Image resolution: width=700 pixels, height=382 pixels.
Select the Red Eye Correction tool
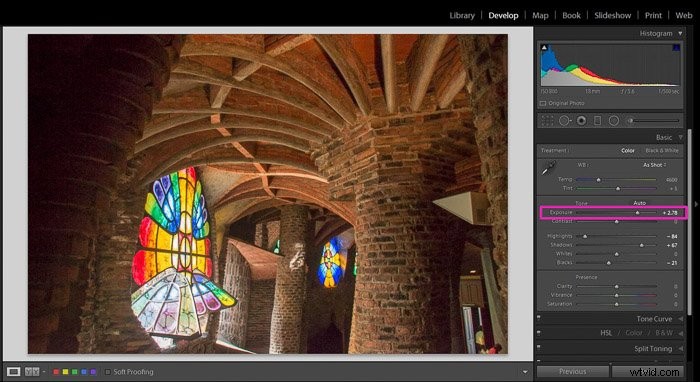[x=581, y=120]
